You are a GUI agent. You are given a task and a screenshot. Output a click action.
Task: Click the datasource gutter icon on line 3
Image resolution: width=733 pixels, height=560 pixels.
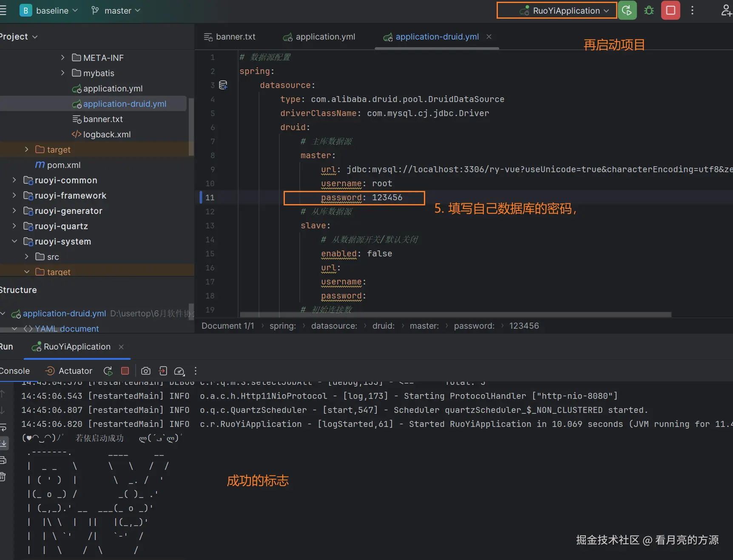(x=223, y=85)
